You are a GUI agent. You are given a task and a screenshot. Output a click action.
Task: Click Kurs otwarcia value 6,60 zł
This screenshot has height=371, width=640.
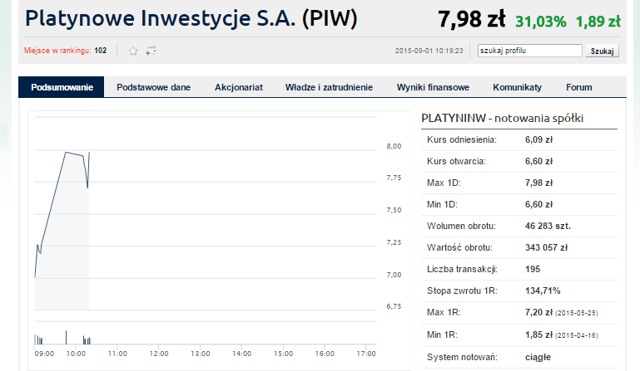(539, 162)
